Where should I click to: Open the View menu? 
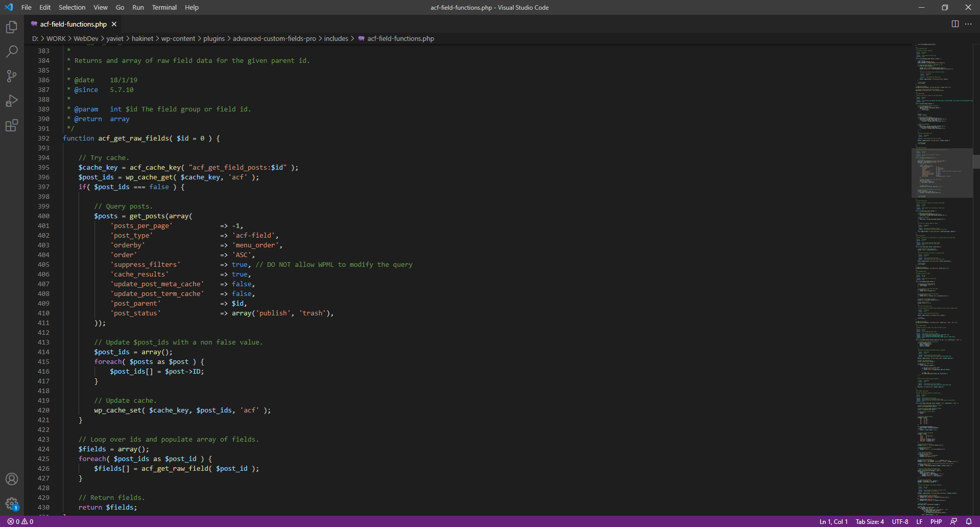click(101, 7)
